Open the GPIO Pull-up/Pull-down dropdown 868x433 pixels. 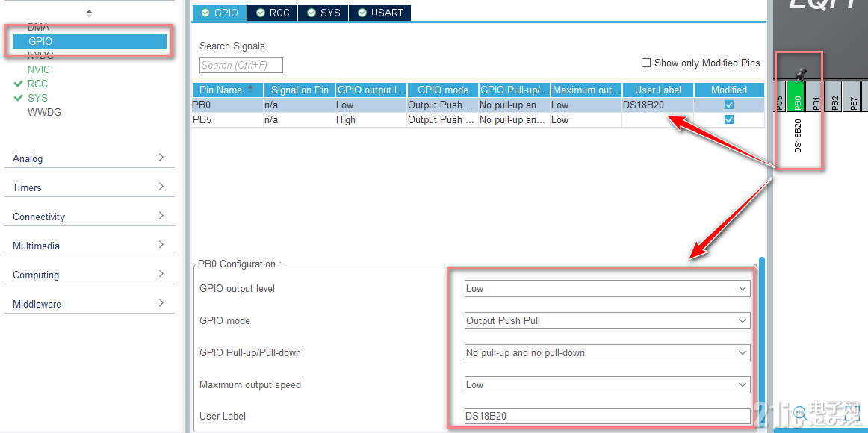point(607,352)
